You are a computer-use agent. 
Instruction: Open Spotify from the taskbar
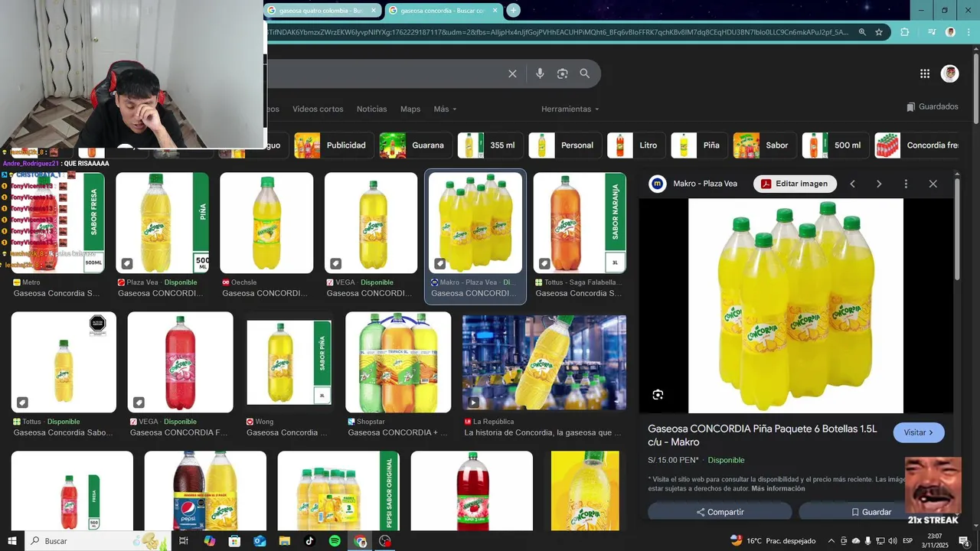335,541
